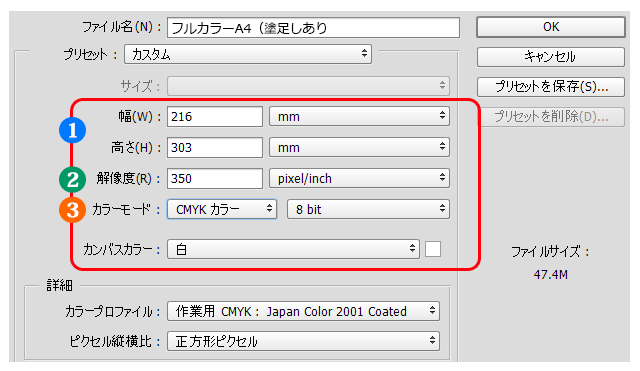The height and width of the screenshot is (371, 640).
Task: Open the プリセット dropdown showing カスタム
Action: coord(248,54)
